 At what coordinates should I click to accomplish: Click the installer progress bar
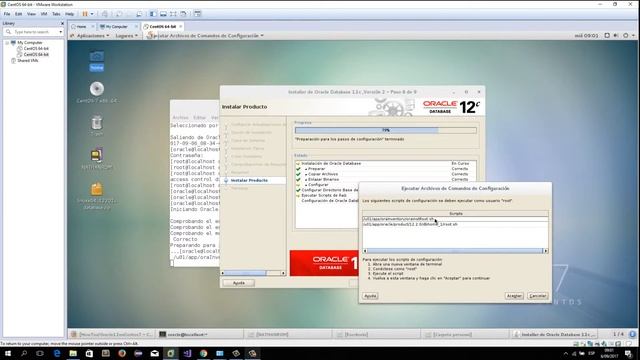point(385,130)
